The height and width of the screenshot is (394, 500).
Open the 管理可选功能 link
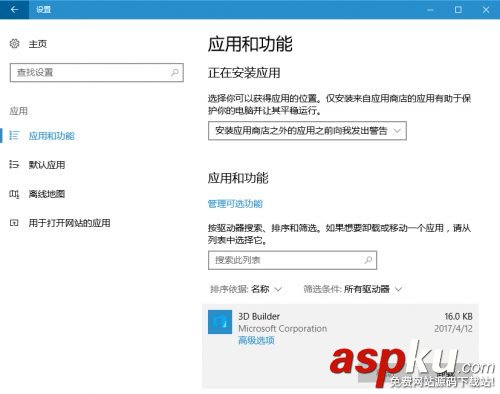coord(235,204)
